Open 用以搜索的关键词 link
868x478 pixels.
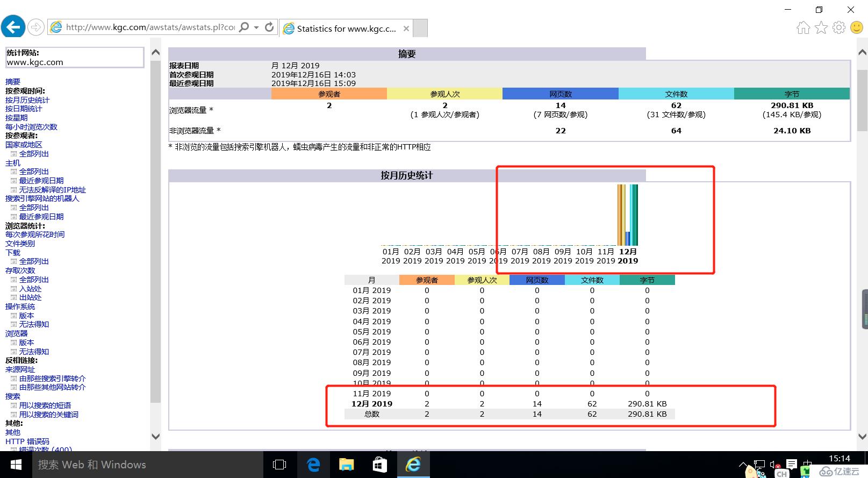(49, 415)
